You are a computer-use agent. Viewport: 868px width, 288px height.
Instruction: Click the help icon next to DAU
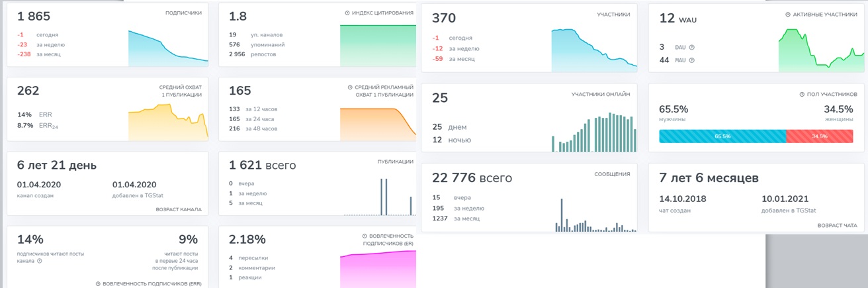coord(692,48)
